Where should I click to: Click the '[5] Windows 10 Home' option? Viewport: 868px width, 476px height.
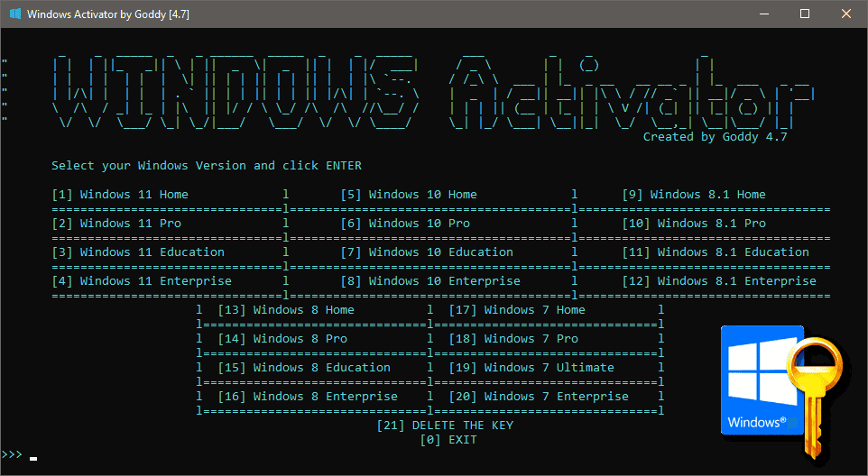coord(409,195)
